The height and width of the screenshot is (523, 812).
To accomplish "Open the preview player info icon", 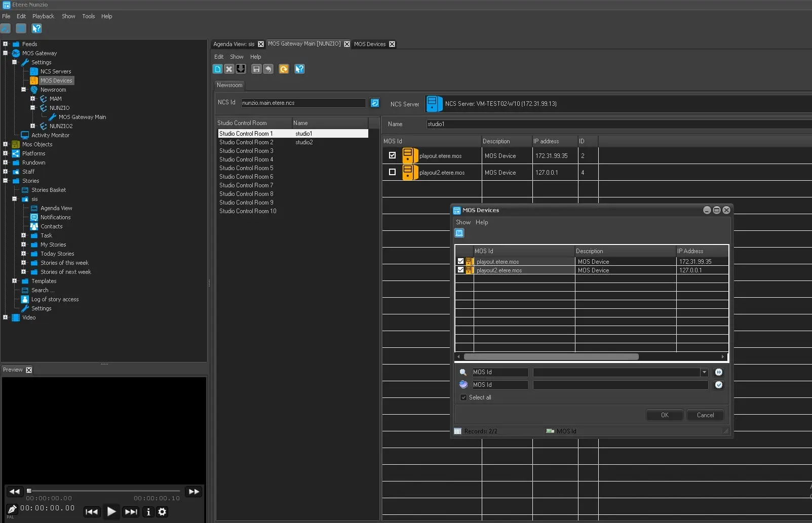I will (x=148, y=512).
